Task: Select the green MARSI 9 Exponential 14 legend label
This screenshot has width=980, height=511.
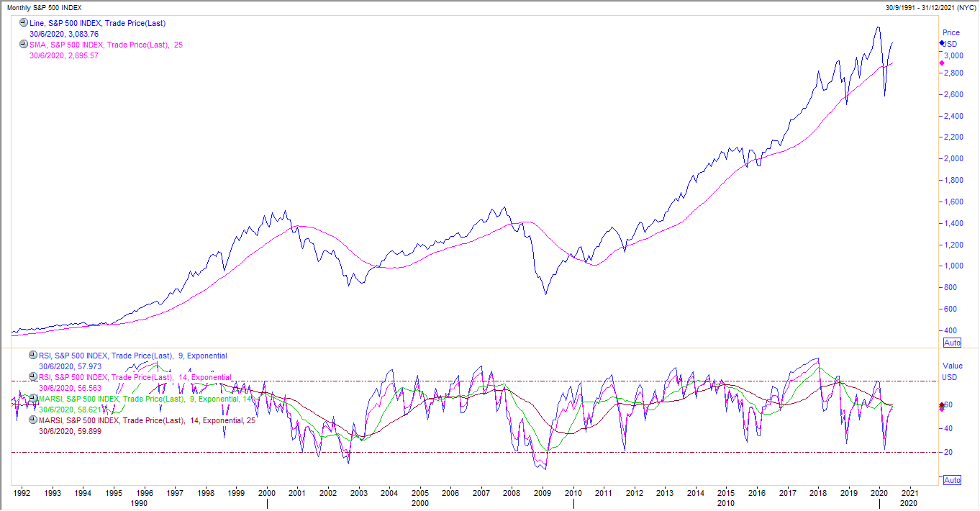Action: (145, 398)
